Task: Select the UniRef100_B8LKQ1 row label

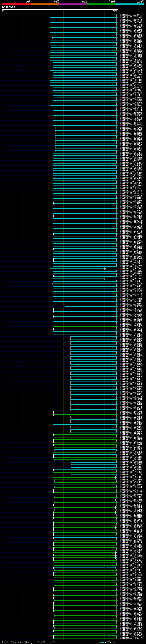Action: click(x=131, y=80)
